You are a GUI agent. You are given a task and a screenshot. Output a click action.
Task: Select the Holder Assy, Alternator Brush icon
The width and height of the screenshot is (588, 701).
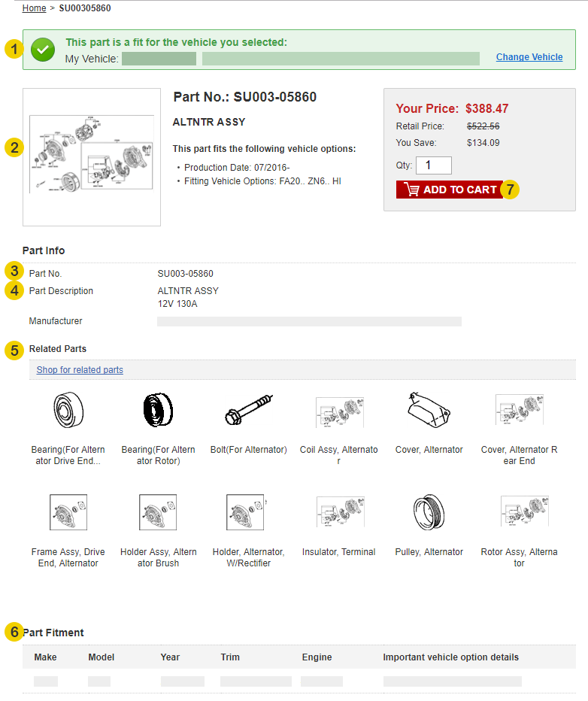pos(158,512)
